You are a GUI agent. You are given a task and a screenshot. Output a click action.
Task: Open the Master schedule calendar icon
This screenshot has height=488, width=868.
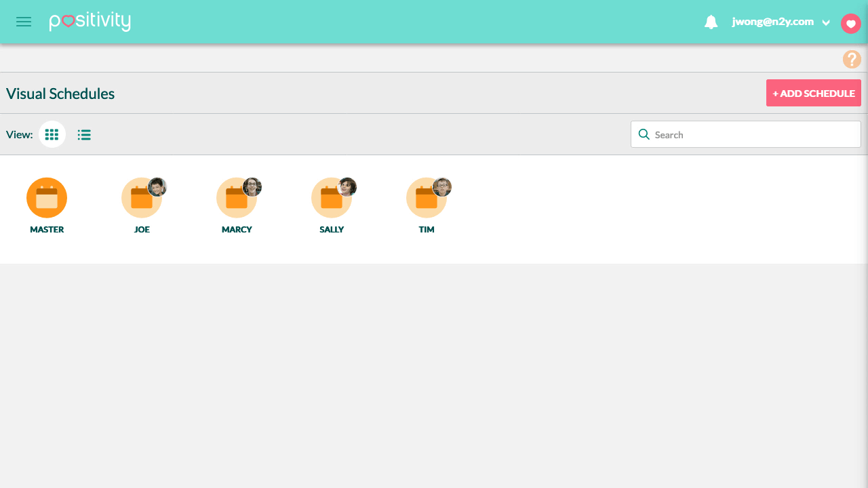(47, 198)
